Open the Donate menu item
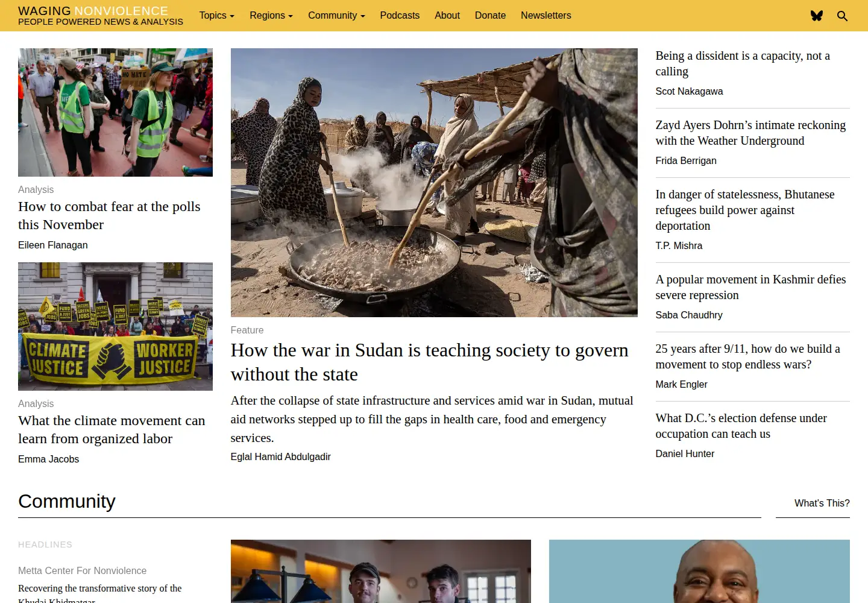 (490, 16)
